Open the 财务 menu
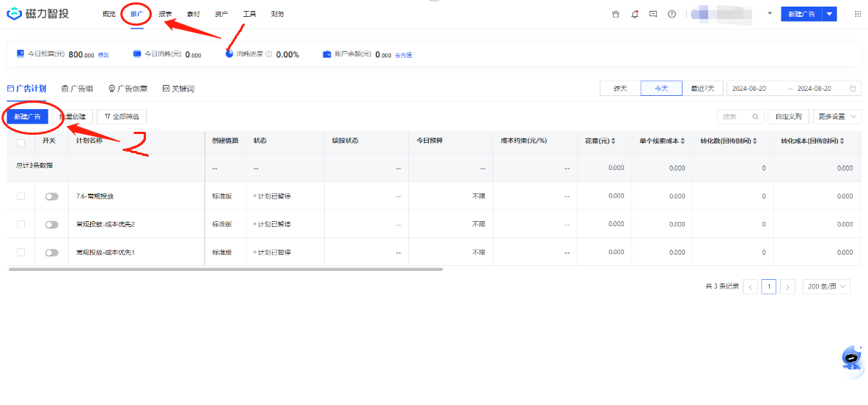This screenshot has height=405, width=868. coord(278,15)
